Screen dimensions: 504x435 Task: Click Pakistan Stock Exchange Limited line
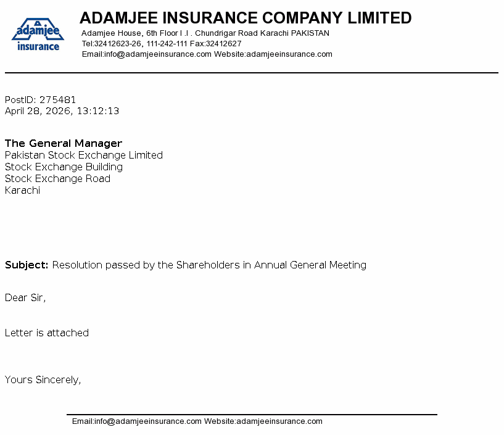[84, 155]
